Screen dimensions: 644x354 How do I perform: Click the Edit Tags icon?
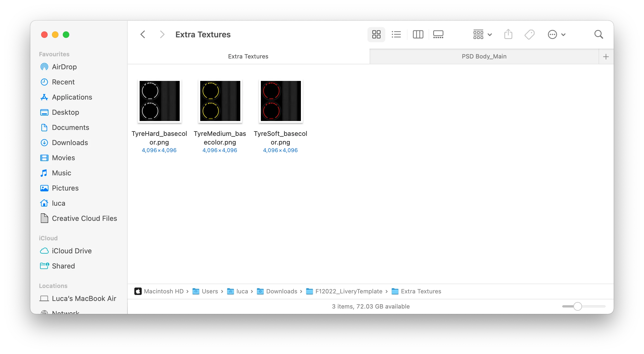point(529,34)
